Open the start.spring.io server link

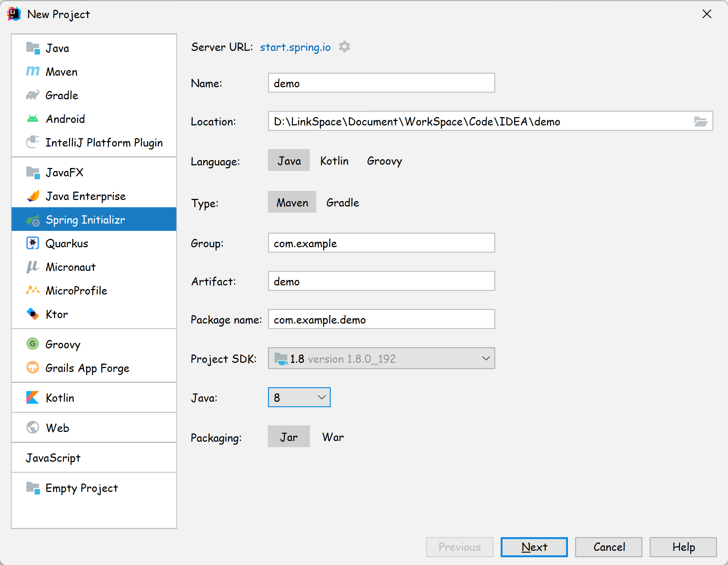click(x=295, y=47)
